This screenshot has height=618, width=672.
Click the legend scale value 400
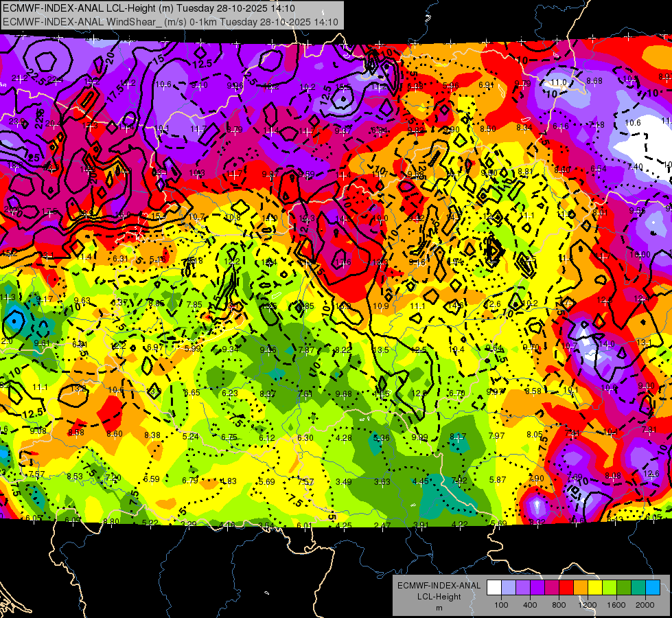tap(530, 605)
